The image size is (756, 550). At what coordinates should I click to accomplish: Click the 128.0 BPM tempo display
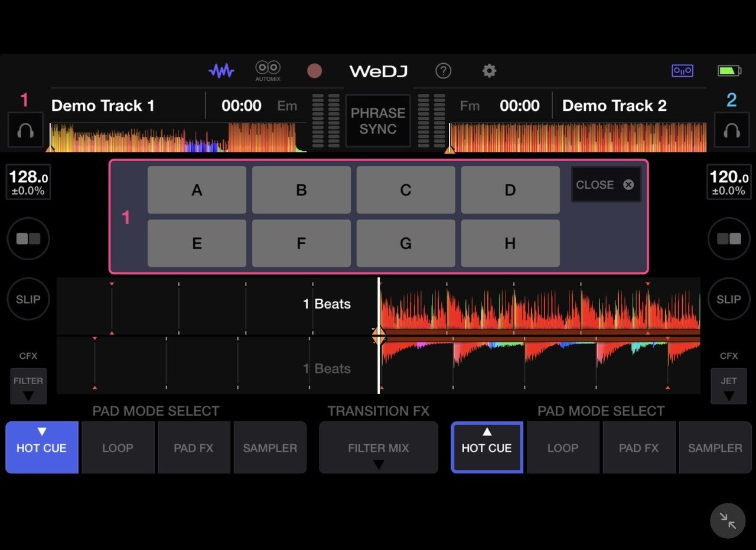[28, 181]
